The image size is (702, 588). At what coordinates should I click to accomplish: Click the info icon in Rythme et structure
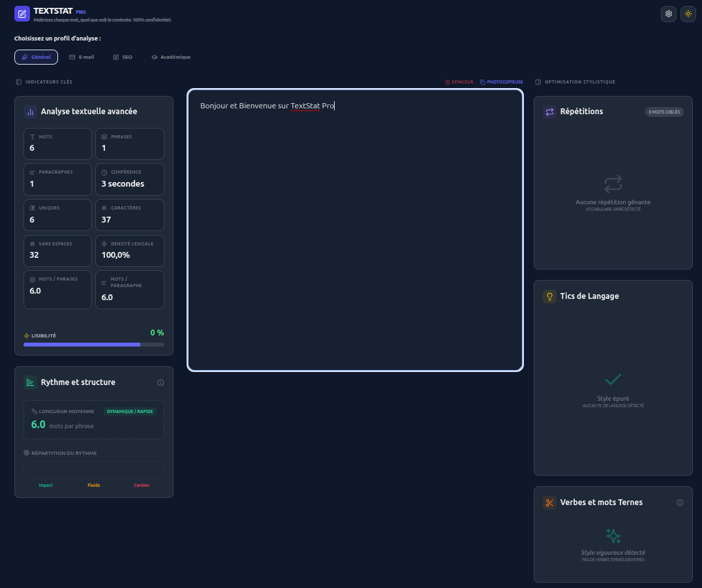[160, 382]
